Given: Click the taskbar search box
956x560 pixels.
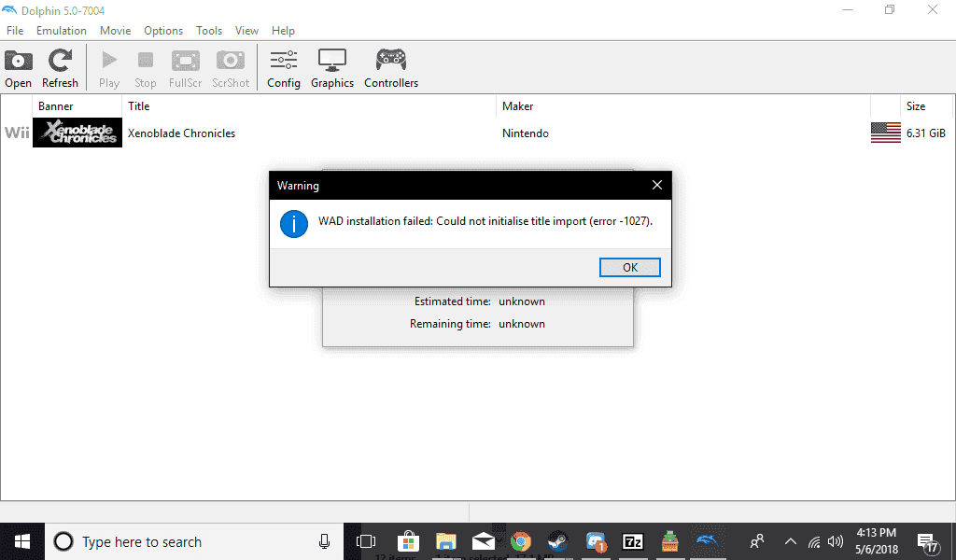Looking at the screenshot, I should pyautogui.click(x=194, y=541).
